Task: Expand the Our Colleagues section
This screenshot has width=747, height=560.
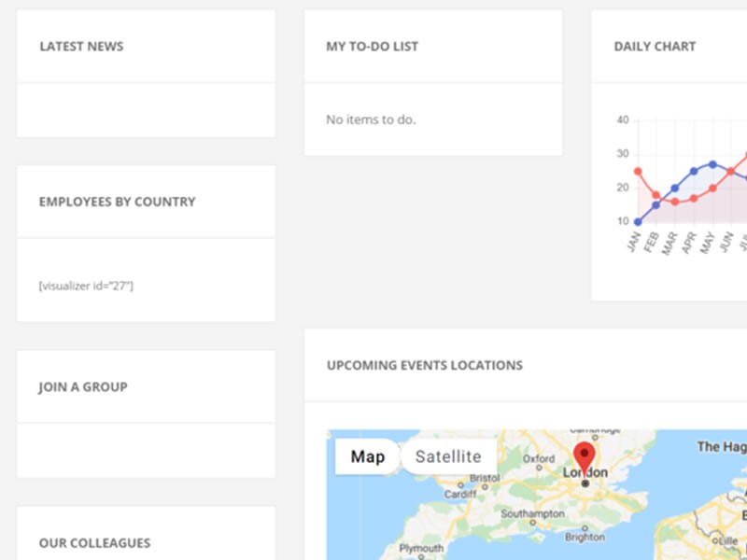Action: 93,543
